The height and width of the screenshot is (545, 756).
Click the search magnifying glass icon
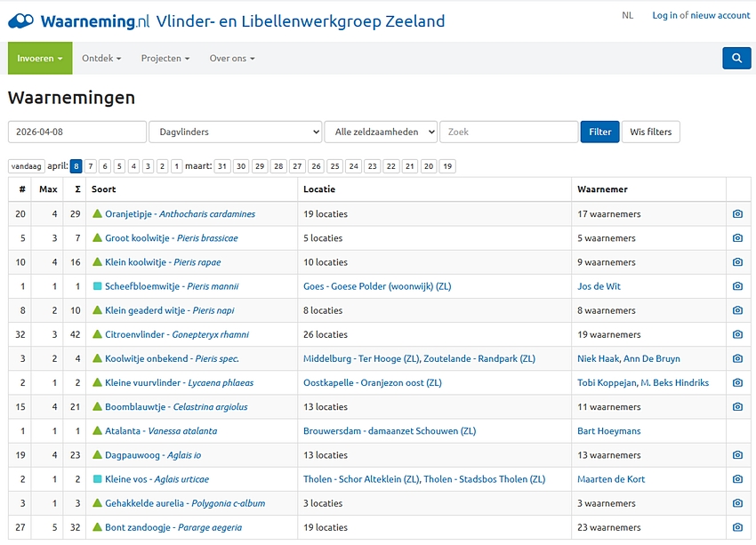[736, 58]
